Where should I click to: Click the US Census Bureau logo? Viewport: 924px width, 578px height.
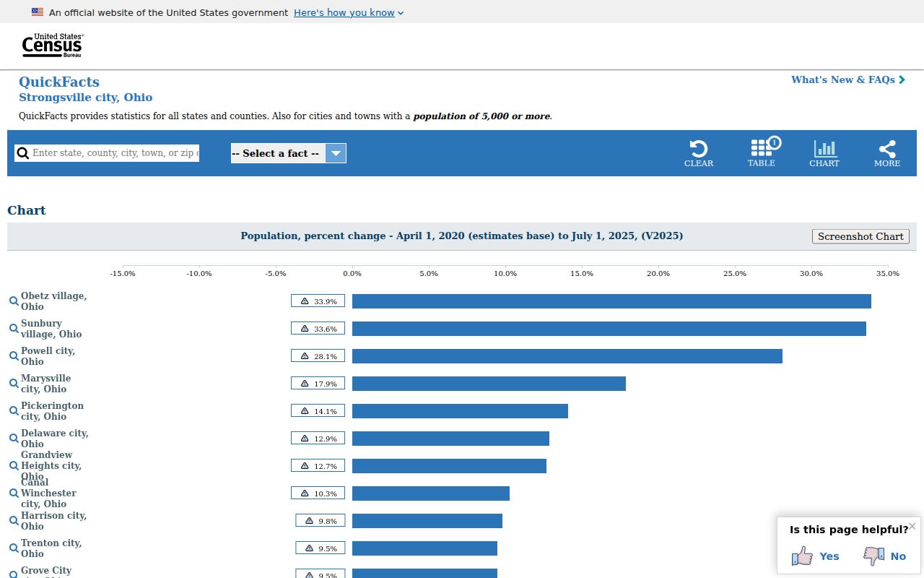[53, 46]
